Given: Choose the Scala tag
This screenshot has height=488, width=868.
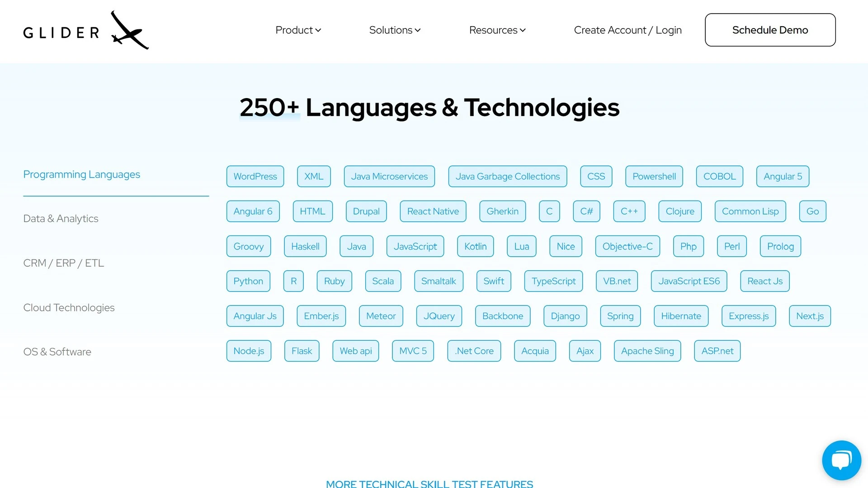Looking at the screenshot, I should coord(383,281).
